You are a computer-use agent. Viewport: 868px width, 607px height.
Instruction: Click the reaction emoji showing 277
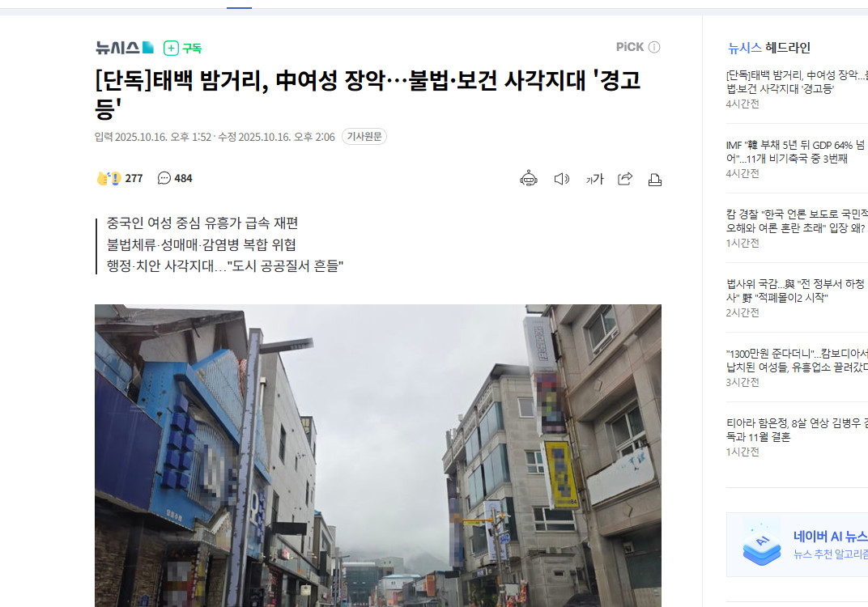pos(109,178)
